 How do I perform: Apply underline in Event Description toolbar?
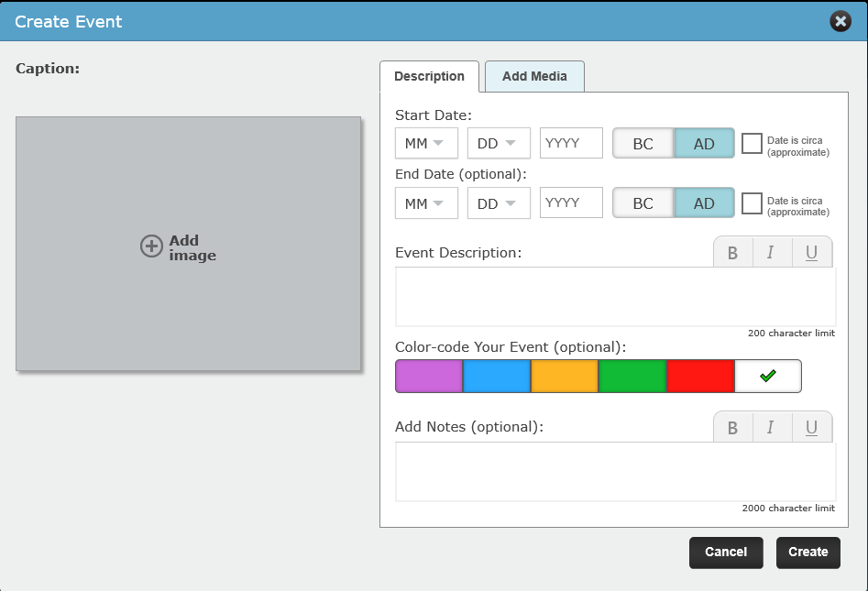[811, 253]
